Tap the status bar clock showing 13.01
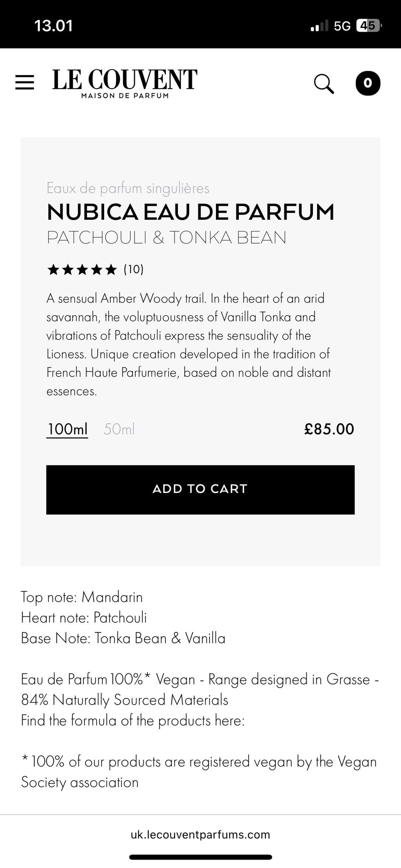This screenshot has height=868, width=401. (53, 26)
